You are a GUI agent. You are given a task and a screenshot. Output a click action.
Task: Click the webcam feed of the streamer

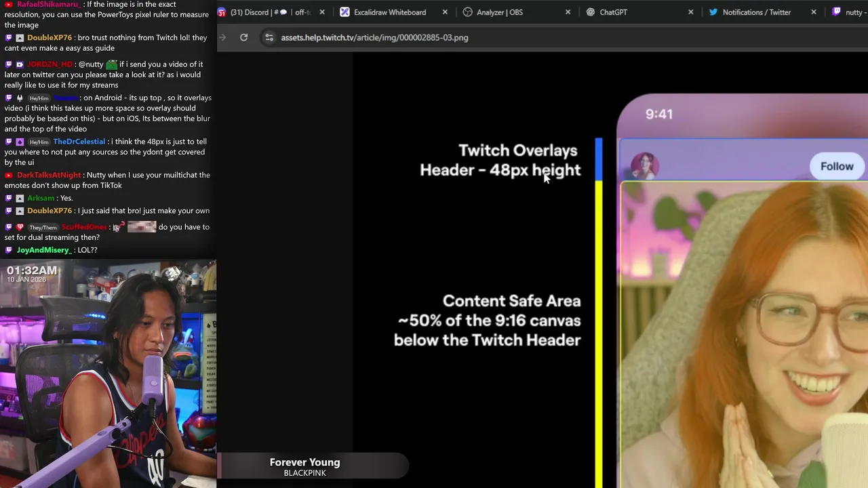coord(108,374)
